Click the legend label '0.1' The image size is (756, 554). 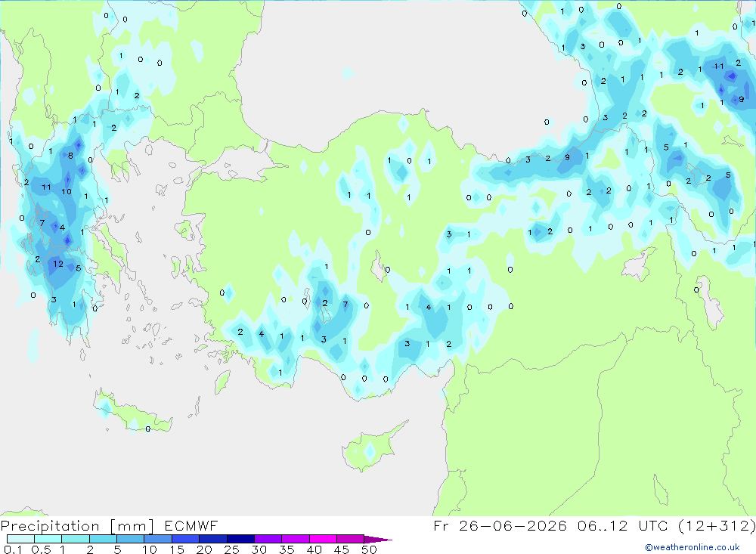click(x=13, y=549)
